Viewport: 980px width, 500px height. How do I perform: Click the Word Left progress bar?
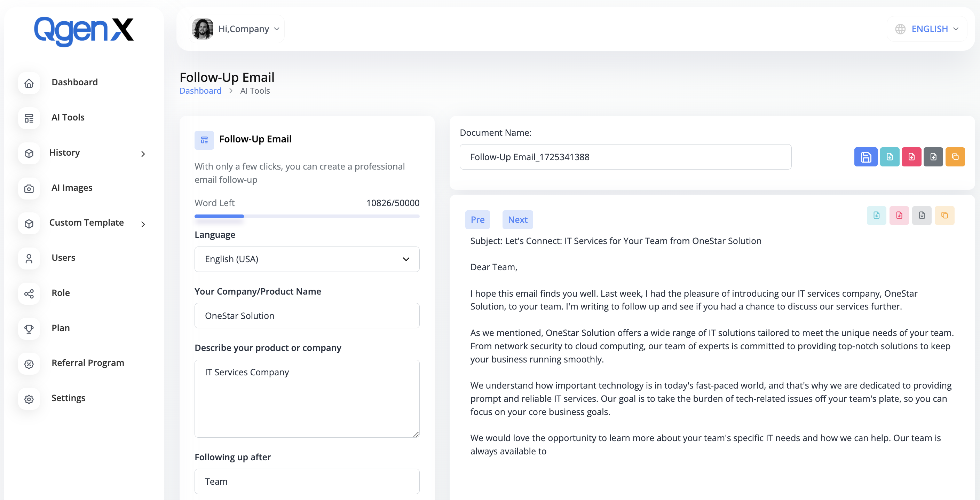click(x=307, y=216)
